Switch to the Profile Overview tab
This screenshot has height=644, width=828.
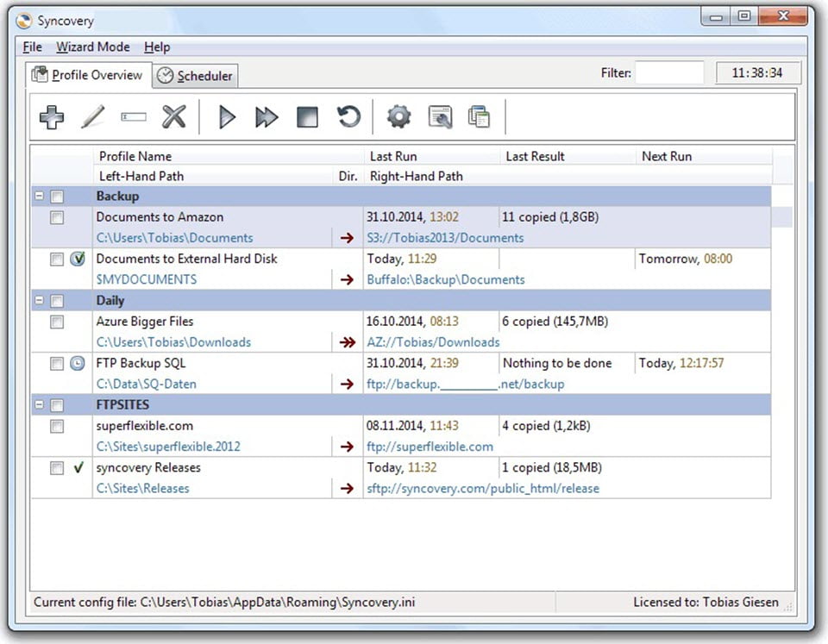[x=89, y=75]
